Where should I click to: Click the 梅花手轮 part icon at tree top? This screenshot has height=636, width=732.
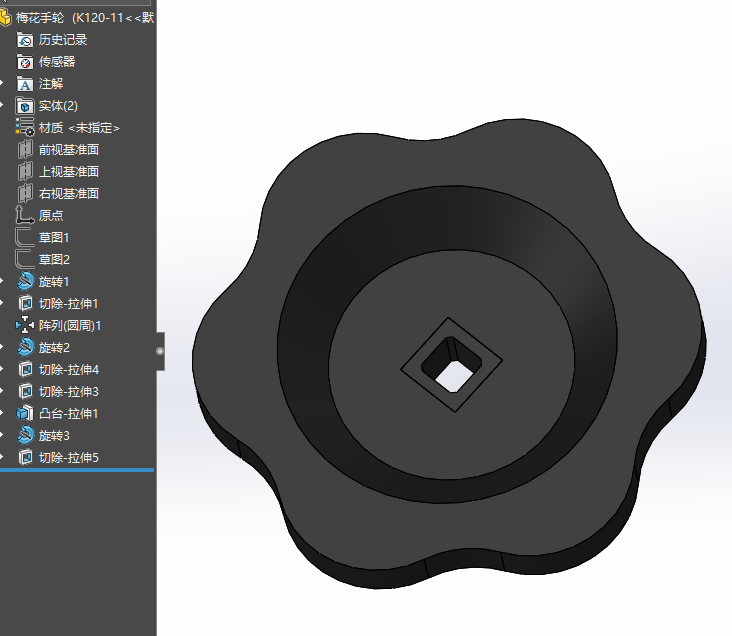[5, 18]
